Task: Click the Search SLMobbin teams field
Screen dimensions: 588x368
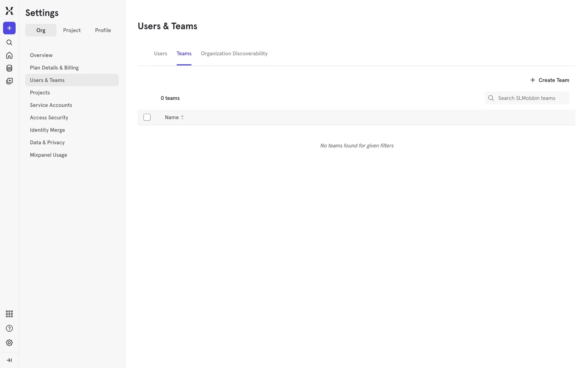Action: tap(531, 98)
